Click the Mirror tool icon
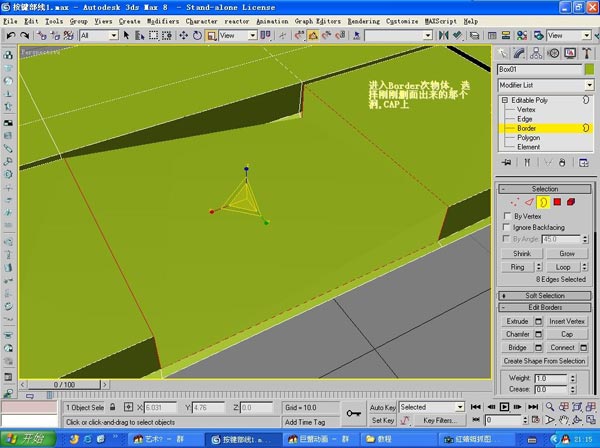 click(443, 36)
